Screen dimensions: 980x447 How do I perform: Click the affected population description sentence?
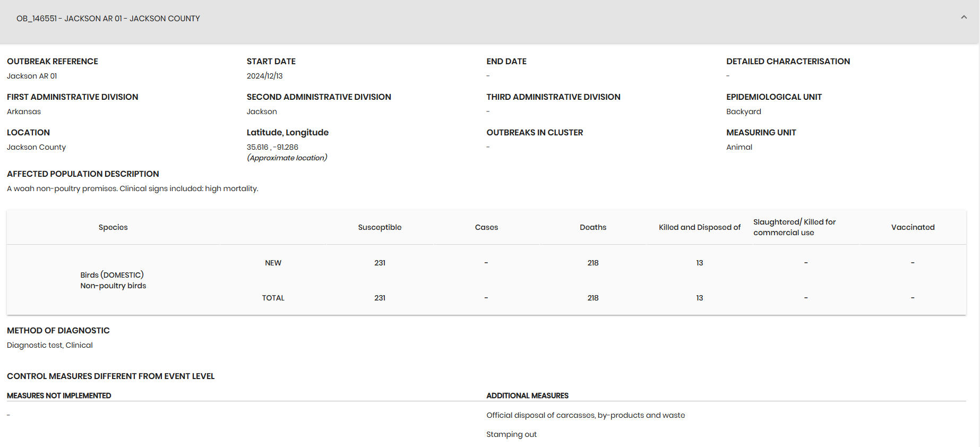(x=133, y=188)
